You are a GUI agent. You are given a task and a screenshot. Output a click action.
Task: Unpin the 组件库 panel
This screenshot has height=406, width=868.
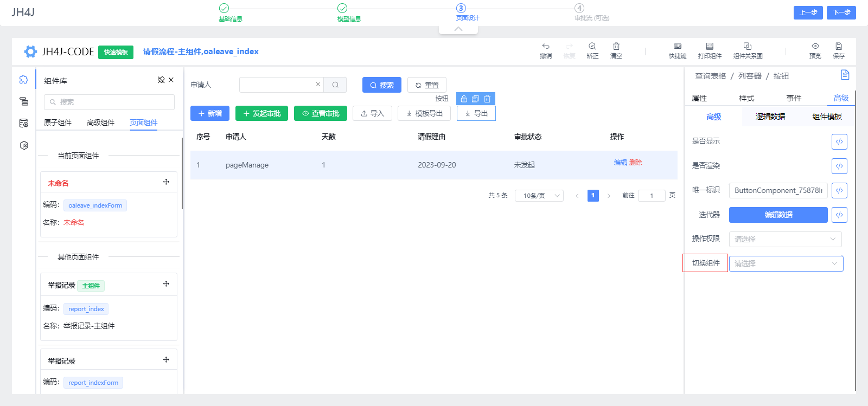pyautogui.click(x=161, y=80)
